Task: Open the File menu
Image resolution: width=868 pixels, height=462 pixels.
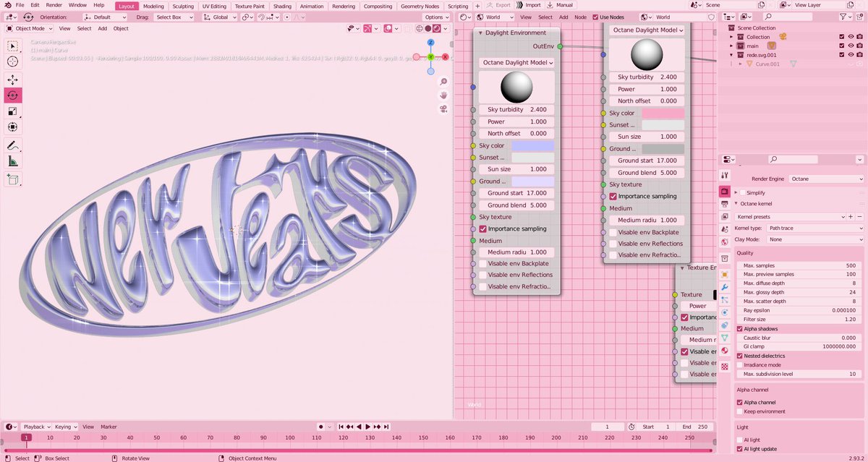Action: pos(20,5)
